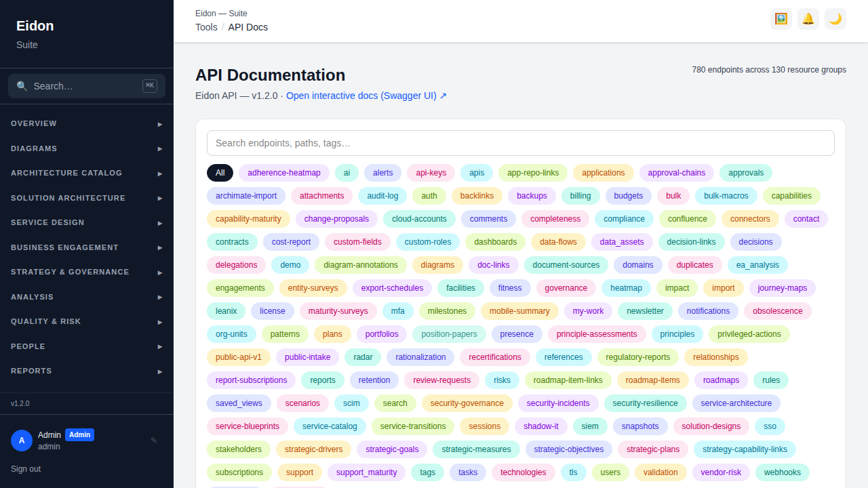Click the Eidon logo title
Viewport: 868px width, 488px height.
35,26
